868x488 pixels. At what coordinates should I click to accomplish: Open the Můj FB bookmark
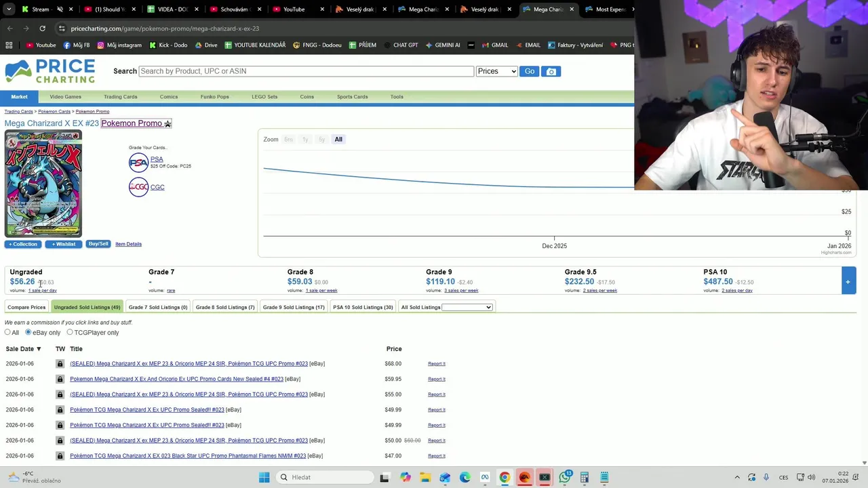click(77, 45)
